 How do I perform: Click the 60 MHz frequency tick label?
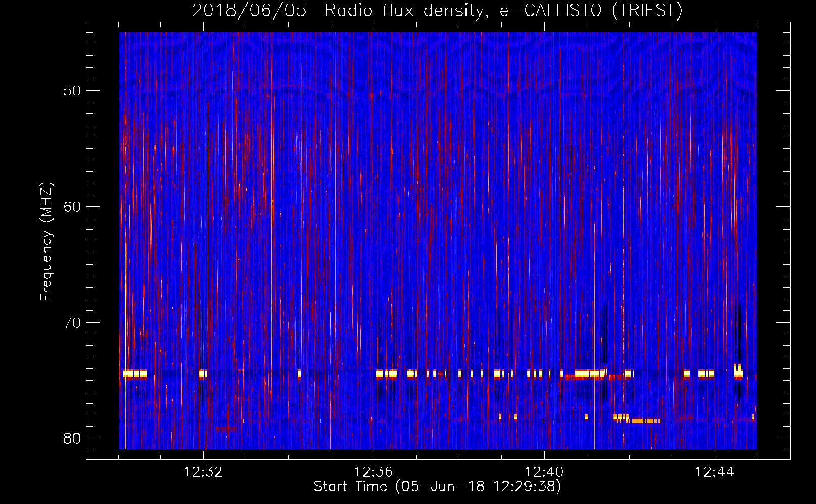pyautogui.click(x=73, y=207)
